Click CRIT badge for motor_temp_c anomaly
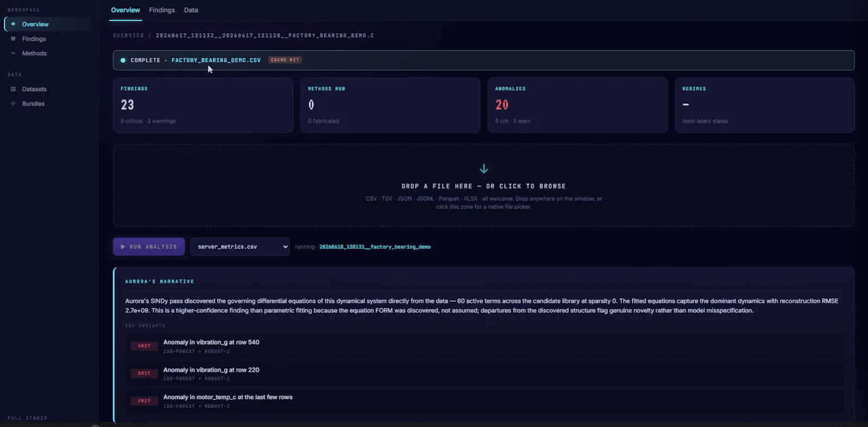 click(x=144, y=401)
